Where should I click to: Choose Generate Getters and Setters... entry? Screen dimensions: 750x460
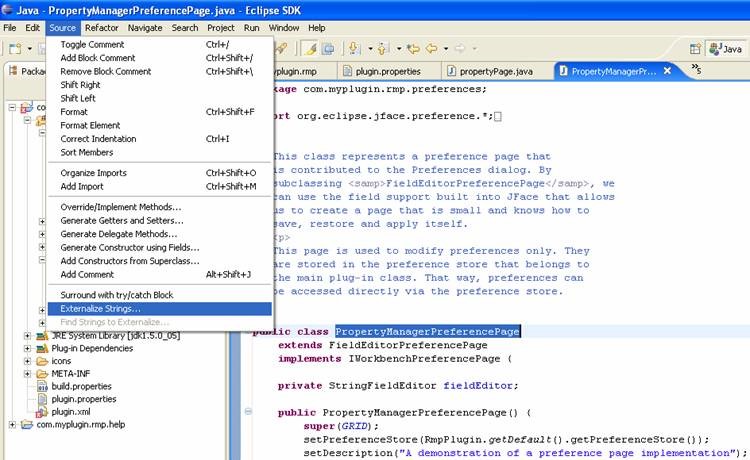click(x=160, y=220)
